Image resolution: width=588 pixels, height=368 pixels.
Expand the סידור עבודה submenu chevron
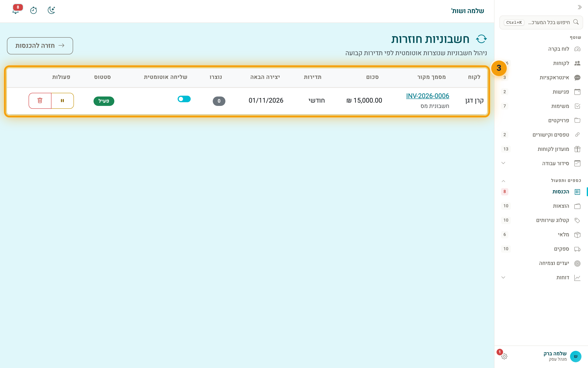503,163
